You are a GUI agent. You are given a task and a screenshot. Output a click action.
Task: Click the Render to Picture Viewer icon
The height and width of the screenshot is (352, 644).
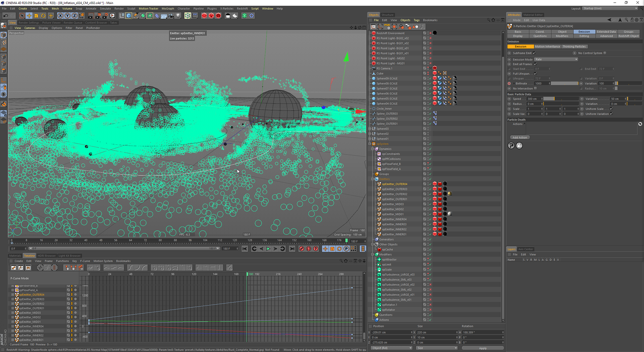click(x=98, y=16)
